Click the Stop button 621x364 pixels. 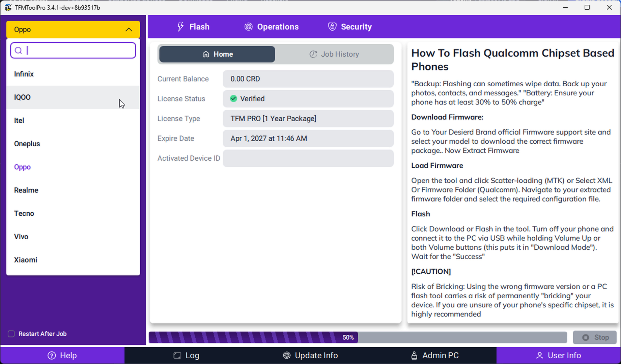coord(595,337)
